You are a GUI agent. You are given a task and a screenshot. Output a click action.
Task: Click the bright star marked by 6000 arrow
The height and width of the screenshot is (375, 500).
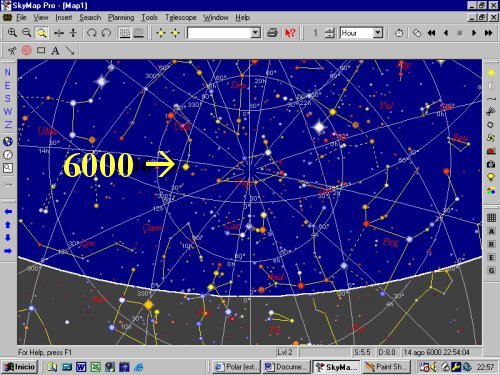pos(186,167)
